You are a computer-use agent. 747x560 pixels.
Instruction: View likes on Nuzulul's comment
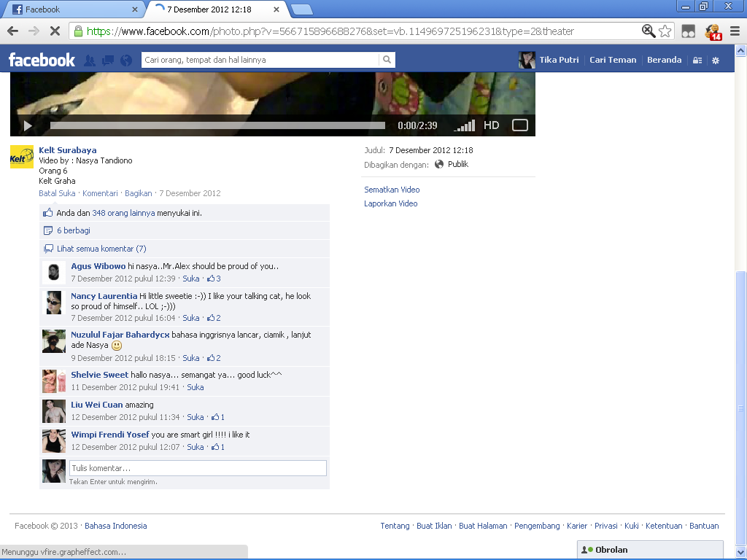[x=214, y=358]
